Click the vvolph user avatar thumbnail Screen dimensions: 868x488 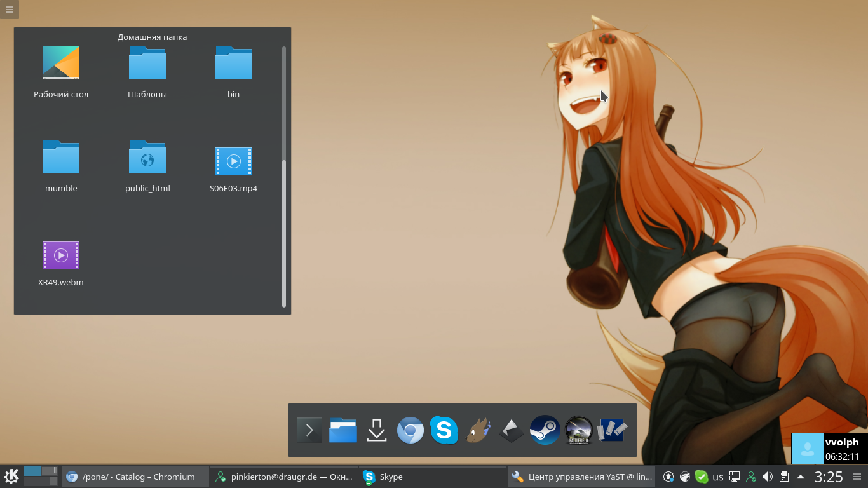click(807, 449)
